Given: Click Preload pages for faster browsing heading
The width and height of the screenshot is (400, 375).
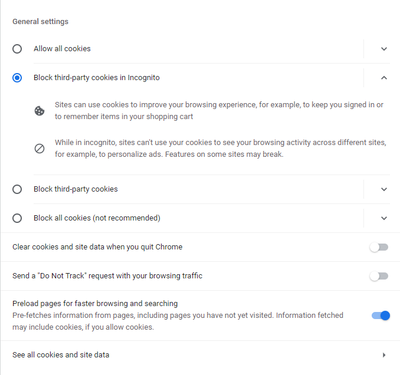Looking at the screenshot, I should (95, 303).
